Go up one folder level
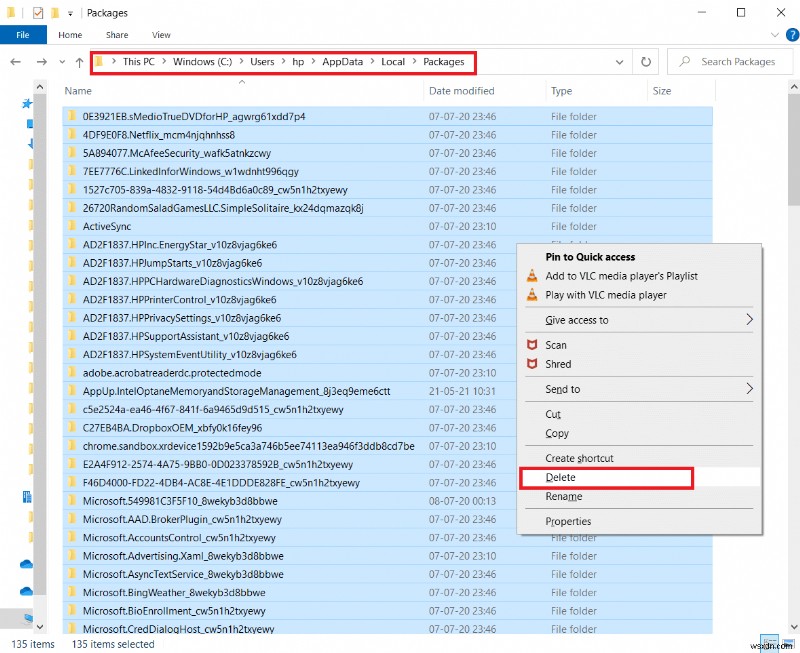800x653 pixels. pyautogui.click(x=79, y=62)
